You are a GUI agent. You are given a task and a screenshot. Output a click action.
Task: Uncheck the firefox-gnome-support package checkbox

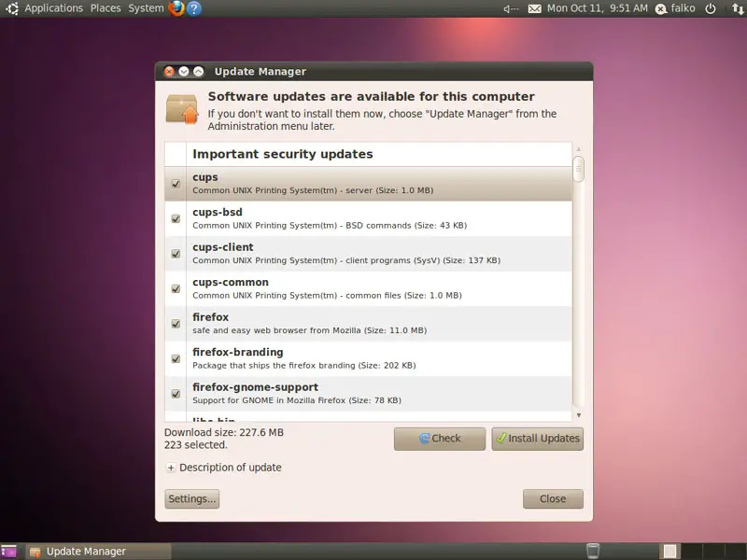point(176,394)
